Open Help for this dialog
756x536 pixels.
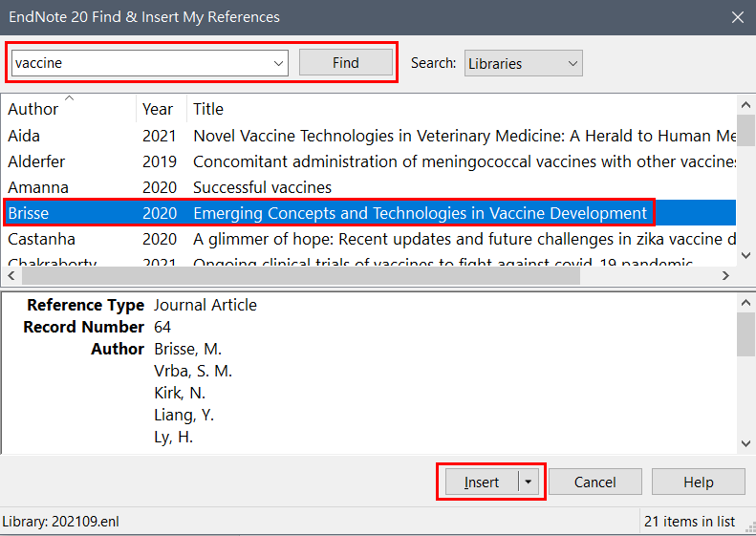[698, 482]
